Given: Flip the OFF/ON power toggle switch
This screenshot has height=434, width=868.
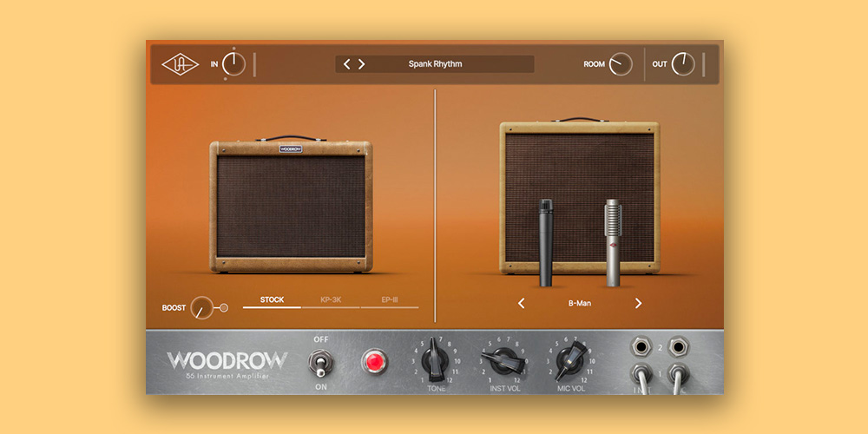Looking at the screenshot, I should pos(320,364).
